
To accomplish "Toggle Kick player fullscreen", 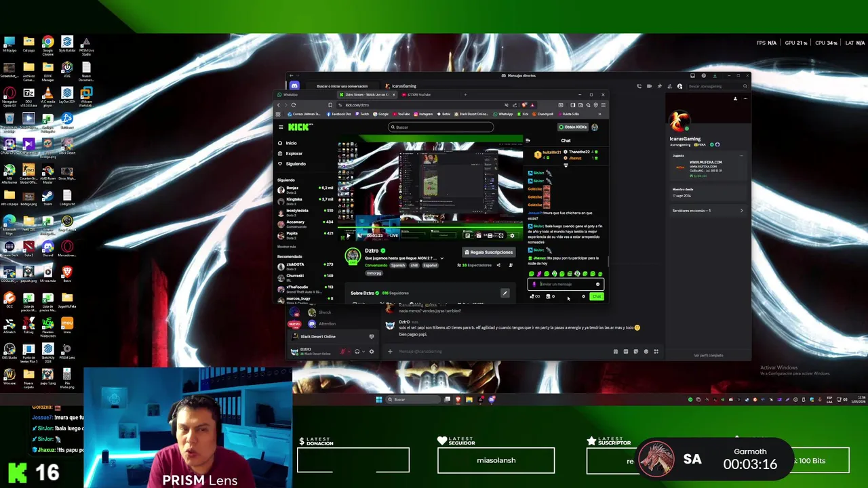I will click(x=501, y=236).
